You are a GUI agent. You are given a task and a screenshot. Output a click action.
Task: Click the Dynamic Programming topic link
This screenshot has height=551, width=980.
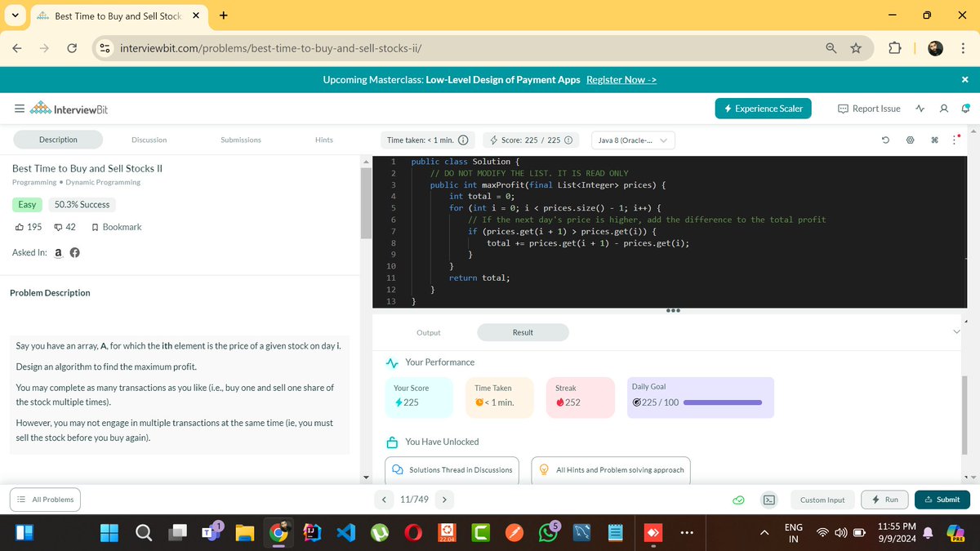point(103,182)
